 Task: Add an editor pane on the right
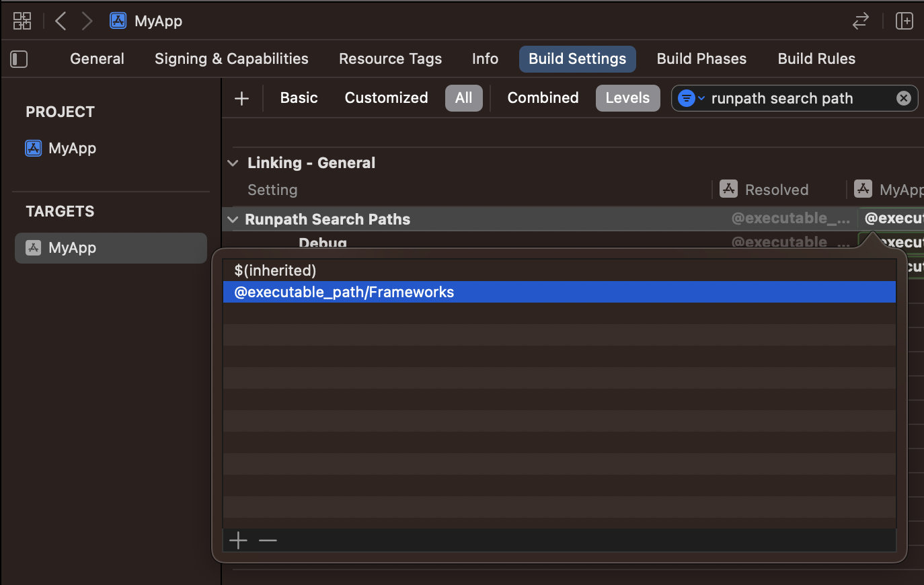pyautogui.click(x=904, y=21)
